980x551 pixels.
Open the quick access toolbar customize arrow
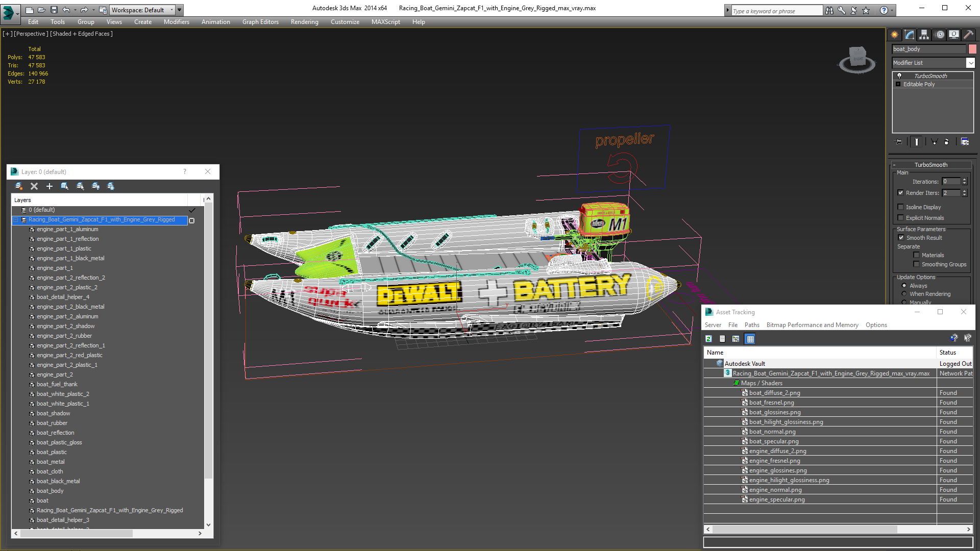pos(179,10)
